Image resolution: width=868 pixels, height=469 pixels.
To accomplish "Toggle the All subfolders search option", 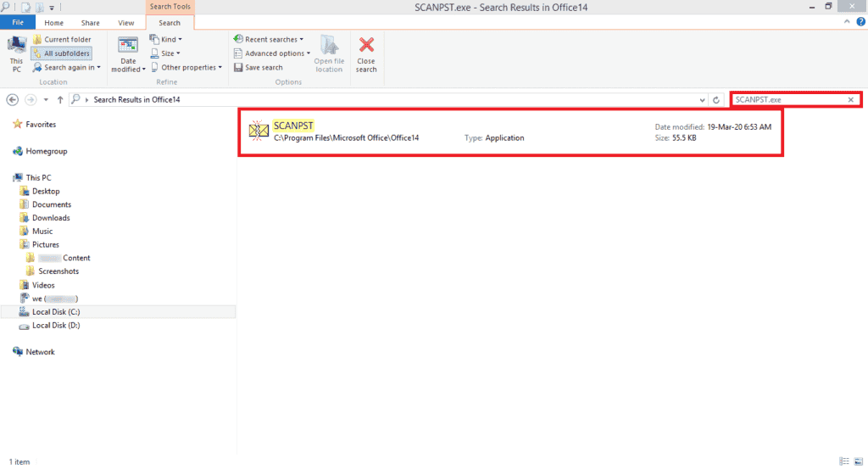I will pos(62,53).
